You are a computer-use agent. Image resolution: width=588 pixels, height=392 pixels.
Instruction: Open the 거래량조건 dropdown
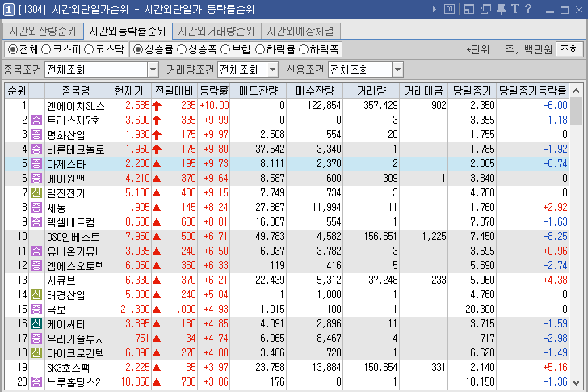273,70
